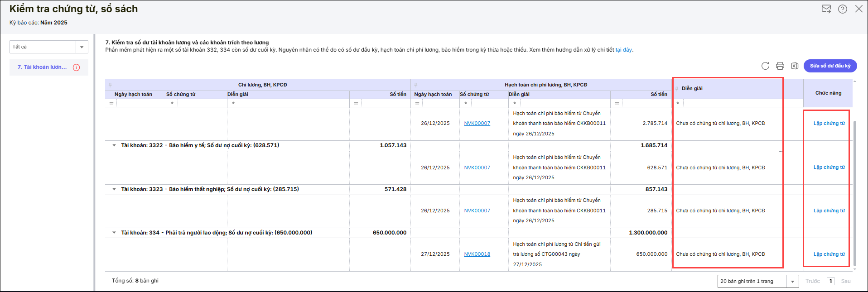Export the table to Excel
868x292 pixels.
click(795, 66)
